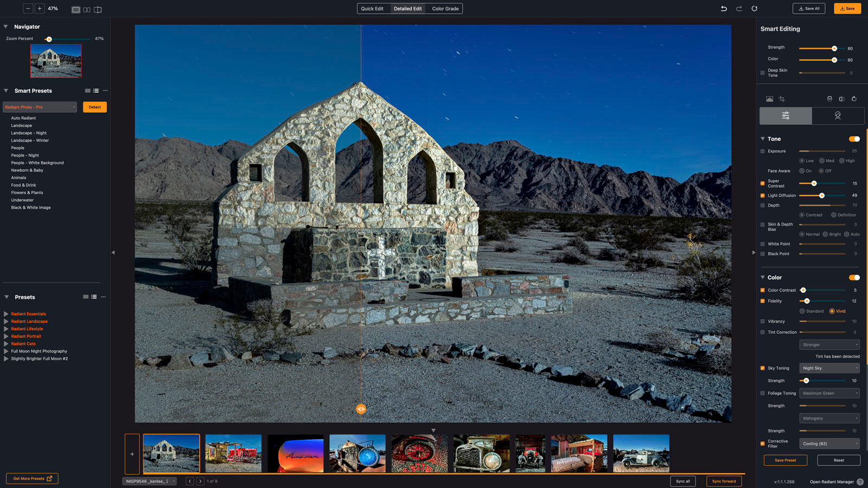The image size is (868, 488).
Task: Open the Color Grade tab
Action: [445, 9]
